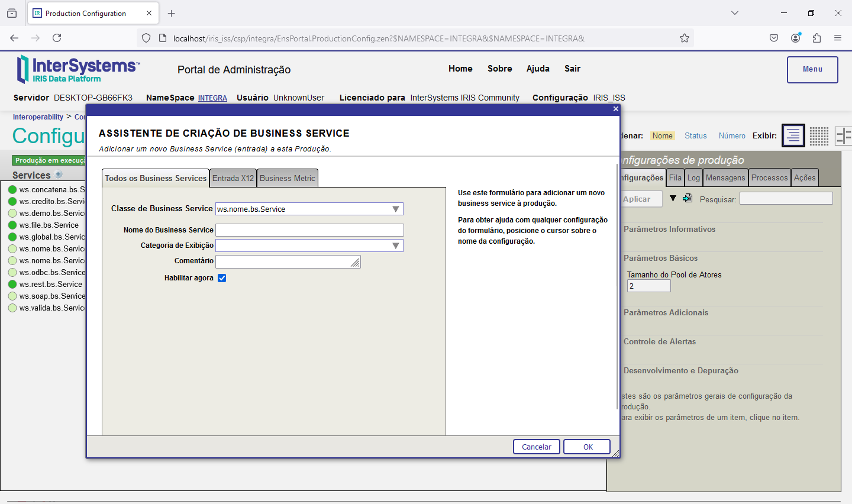Open the Business Metric tab
Viewport: 852px width, 504px height.
(x=288, y=178)
